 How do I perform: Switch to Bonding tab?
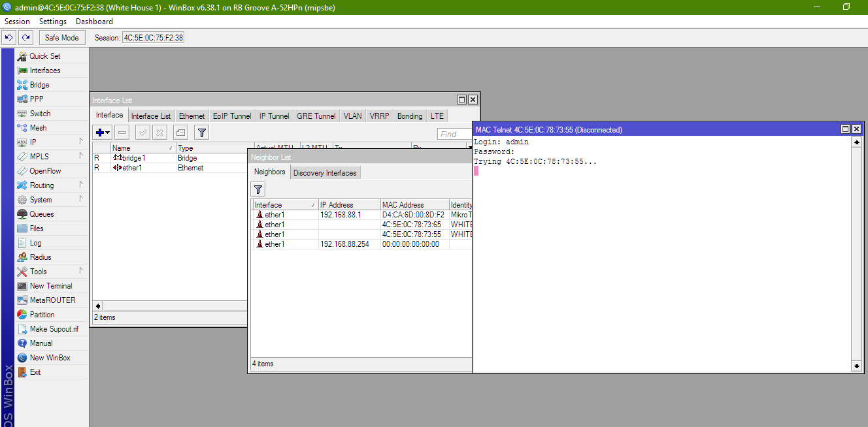(410, 116)
